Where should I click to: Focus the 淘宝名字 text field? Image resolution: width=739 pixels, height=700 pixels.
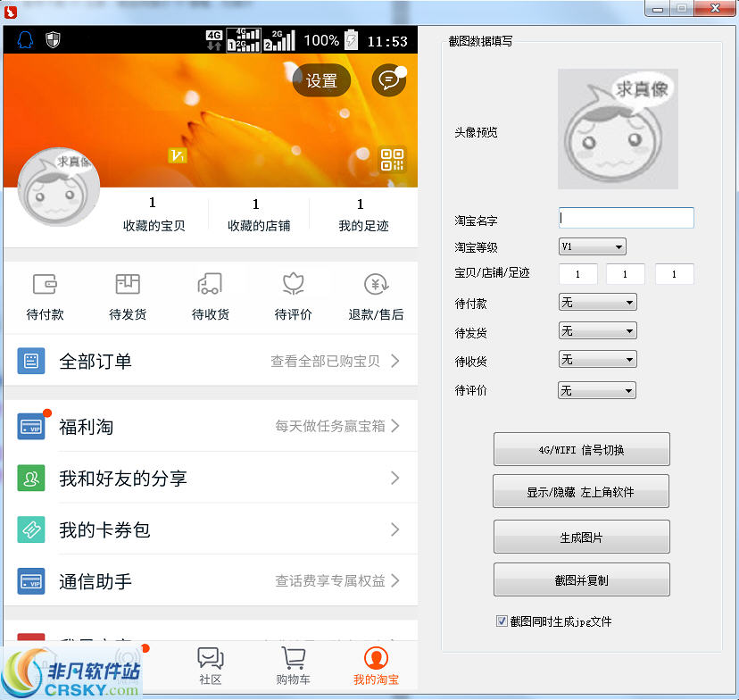(x=627, y=218)
